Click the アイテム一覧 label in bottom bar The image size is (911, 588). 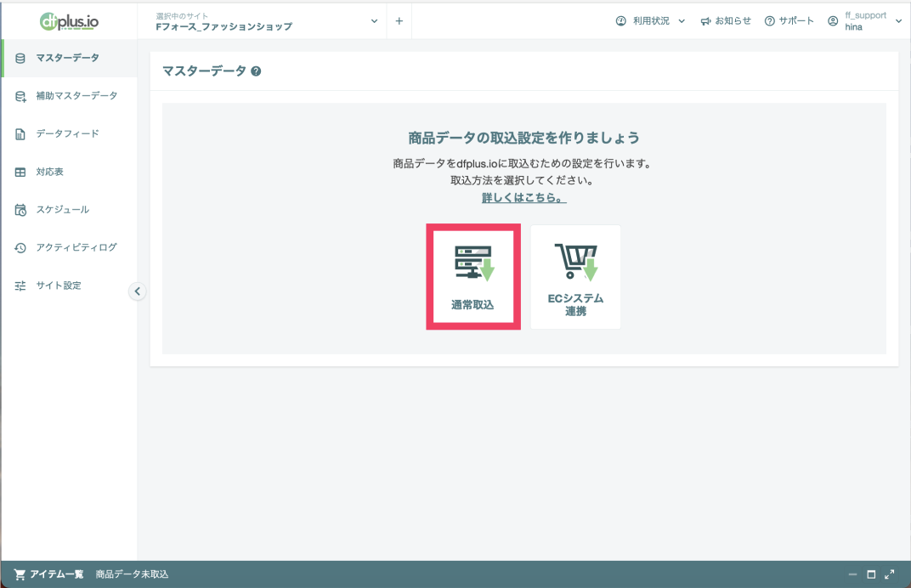click(57, 574)
